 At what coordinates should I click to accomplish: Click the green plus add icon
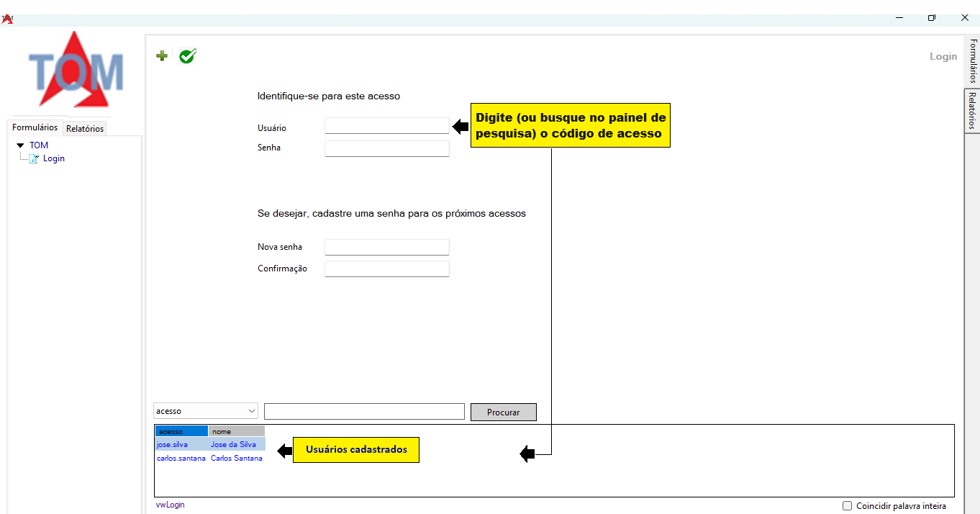point(162,56)
